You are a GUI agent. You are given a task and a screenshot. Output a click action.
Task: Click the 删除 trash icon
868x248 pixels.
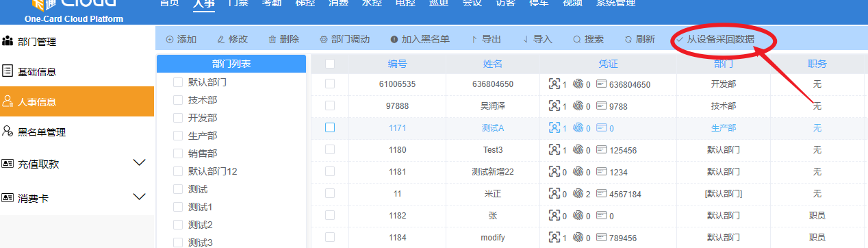272,40
